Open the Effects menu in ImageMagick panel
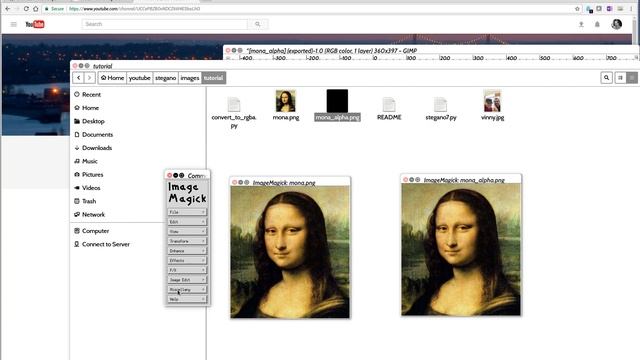 187,260
